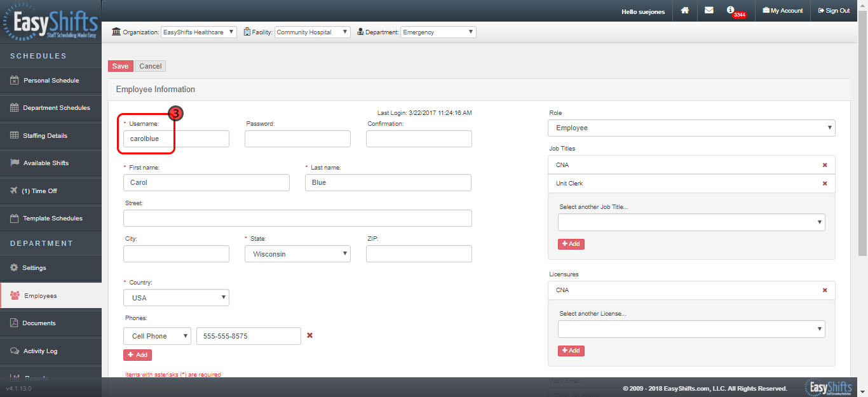Click the Last name field
This screenshot has height=397, width=868.
(x=388, y=182)
